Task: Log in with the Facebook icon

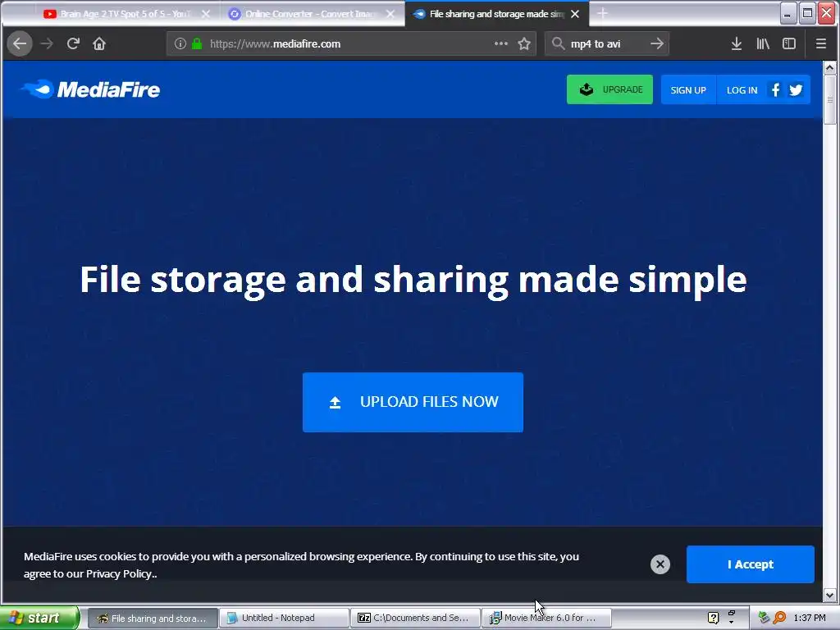Action: coord(775,89)
